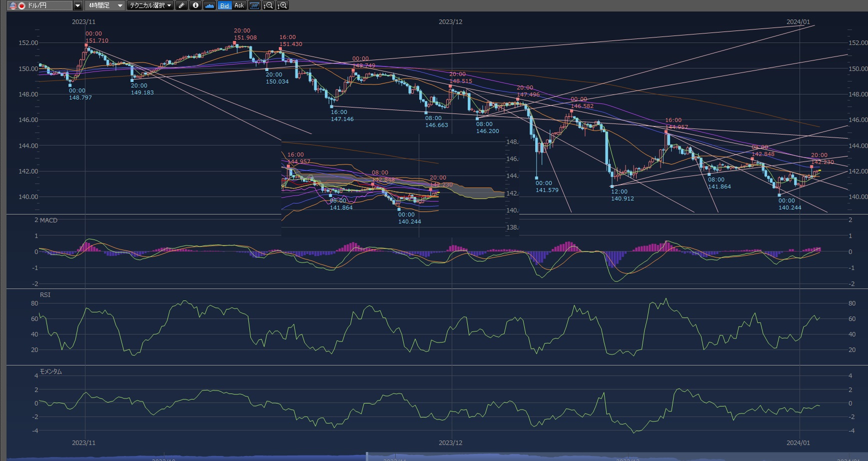Image resolution: width=868 pixels, height=461 pixels.
Task: Click the US and Japan flags icon
Action: coord(17,5)
